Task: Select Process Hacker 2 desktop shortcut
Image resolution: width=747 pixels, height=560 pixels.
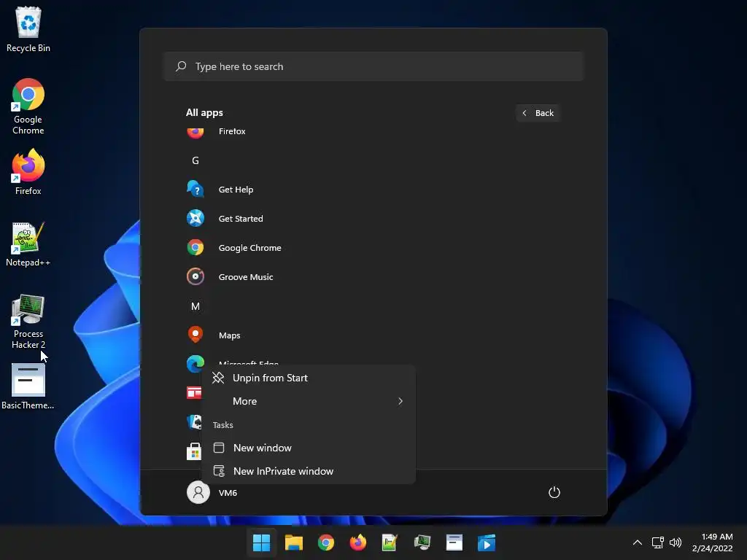Action: (x=28, y=322)
